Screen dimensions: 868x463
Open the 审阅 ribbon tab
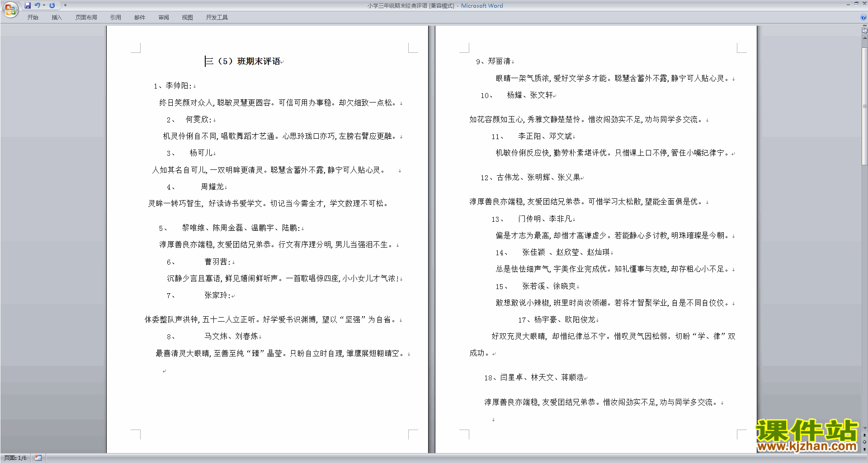(164, 18)
